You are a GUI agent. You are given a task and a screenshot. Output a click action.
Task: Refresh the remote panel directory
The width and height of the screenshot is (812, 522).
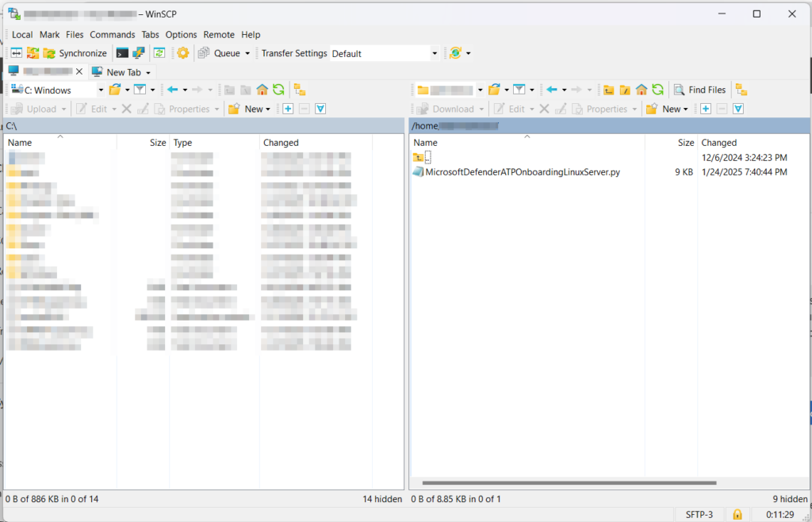click(x=657, y=90)
